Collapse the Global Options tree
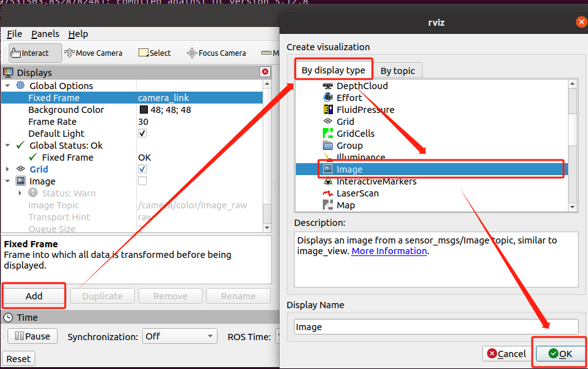Viewport: 588px width, 369px height. (x=8, y=85)
